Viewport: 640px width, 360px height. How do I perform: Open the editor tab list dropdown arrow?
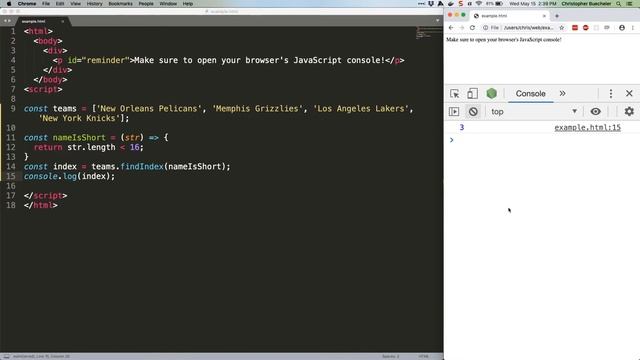point(438,20)
